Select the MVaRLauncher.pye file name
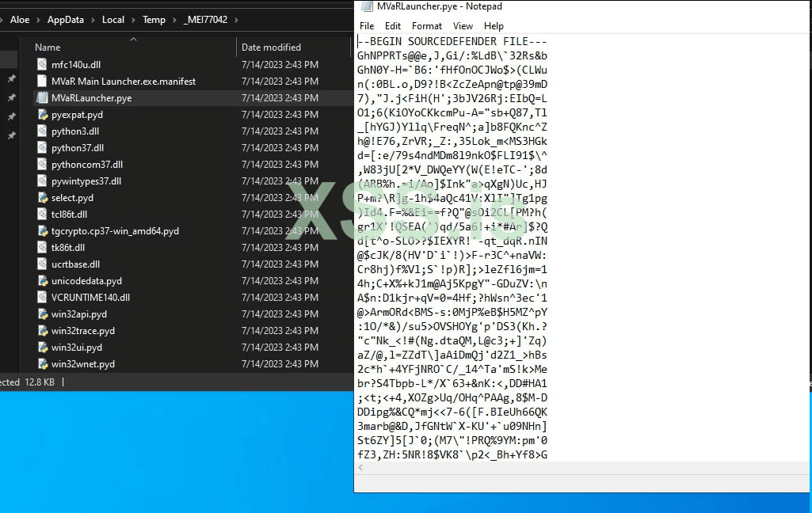812x513 pixels. click(91, 98)
